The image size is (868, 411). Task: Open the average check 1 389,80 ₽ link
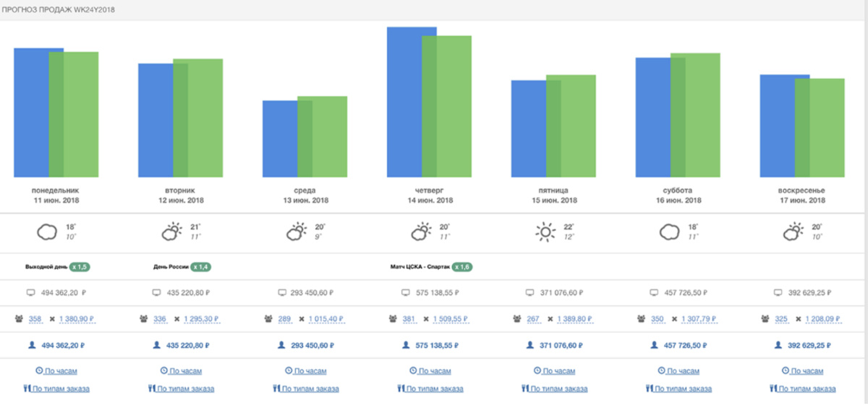(x=575, y=319)
